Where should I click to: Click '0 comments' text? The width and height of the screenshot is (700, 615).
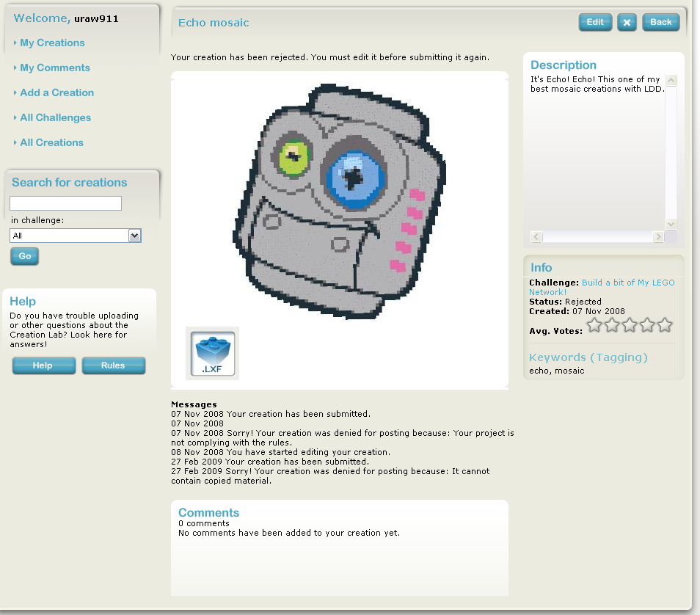(x=203, y=523)
